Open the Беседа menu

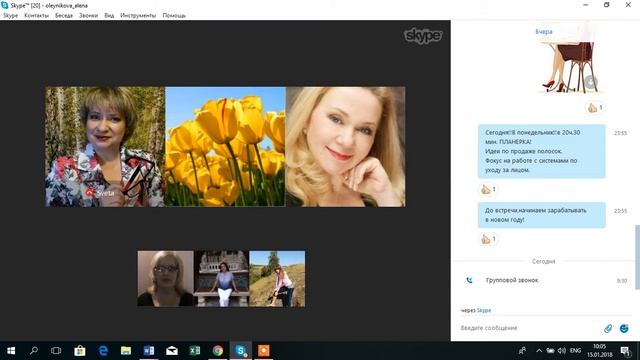click(64, 16)
